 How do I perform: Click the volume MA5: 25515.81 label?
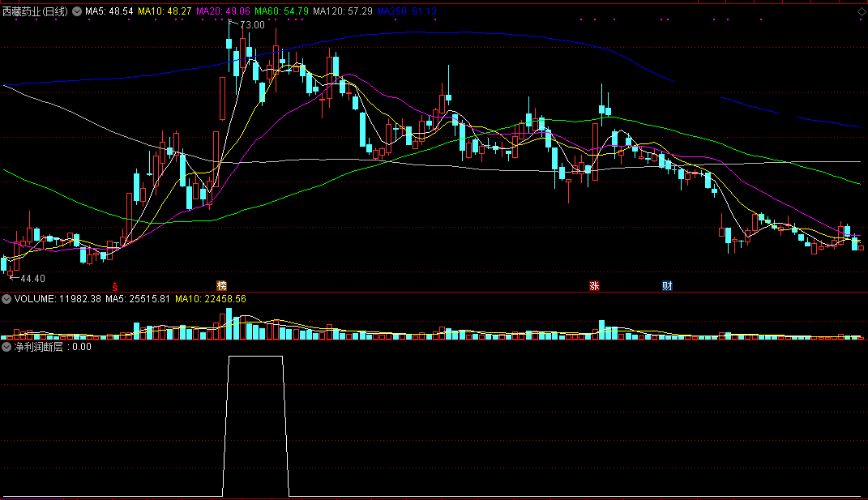click(138, 299)
